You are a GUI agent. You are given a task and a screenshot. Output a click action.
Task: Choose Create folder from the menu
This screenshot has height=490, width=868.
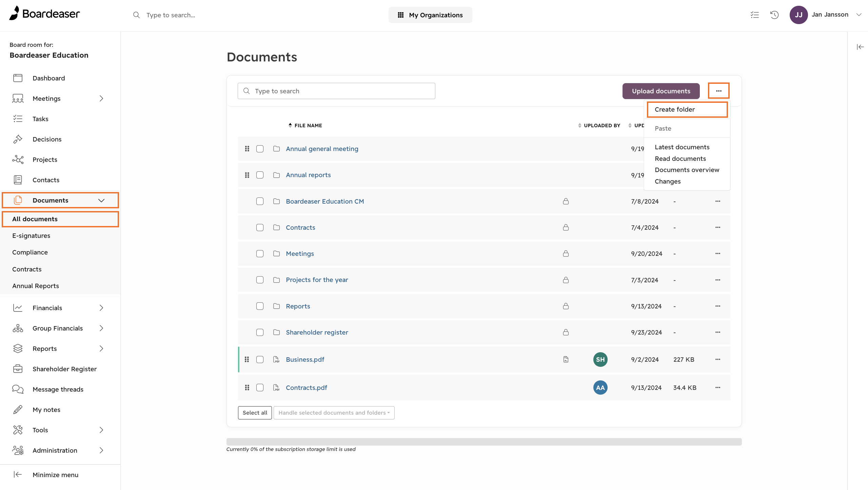[687, 109]
